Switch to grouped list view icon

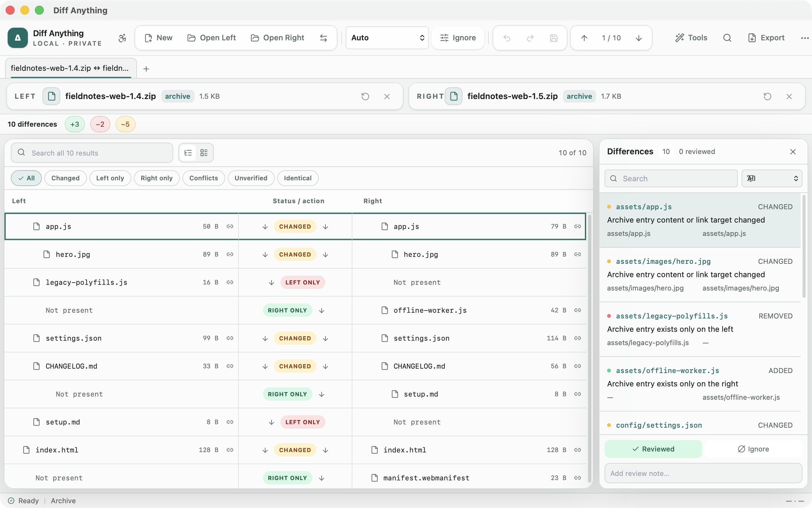[x=204, y=153]
